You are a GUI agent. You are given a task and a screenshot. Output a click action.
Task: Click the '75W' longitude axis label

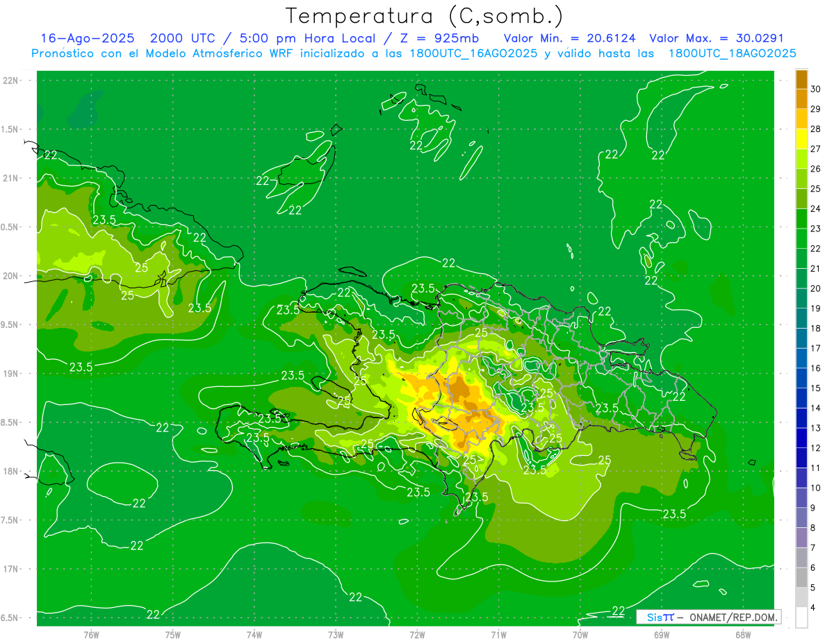(x=172, y=635)
